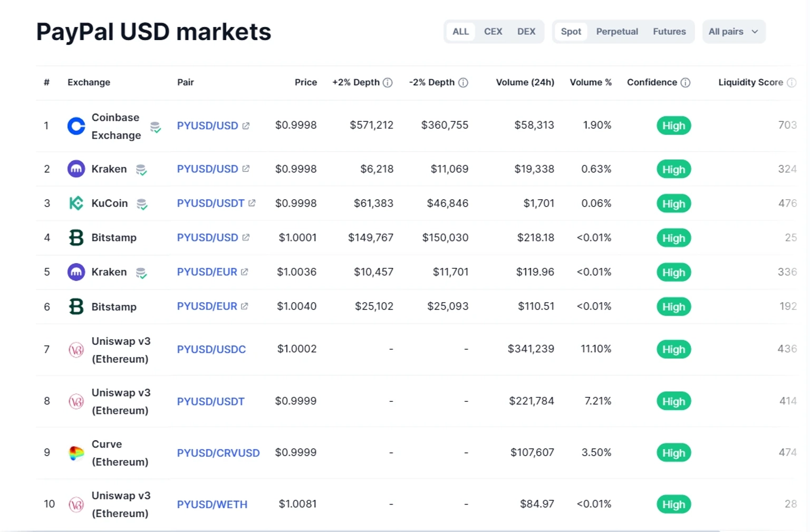Click the Kraken logo in the PYUSD/EUR row
The width and height of the screenshot is (810, 532).
(76, 272)
